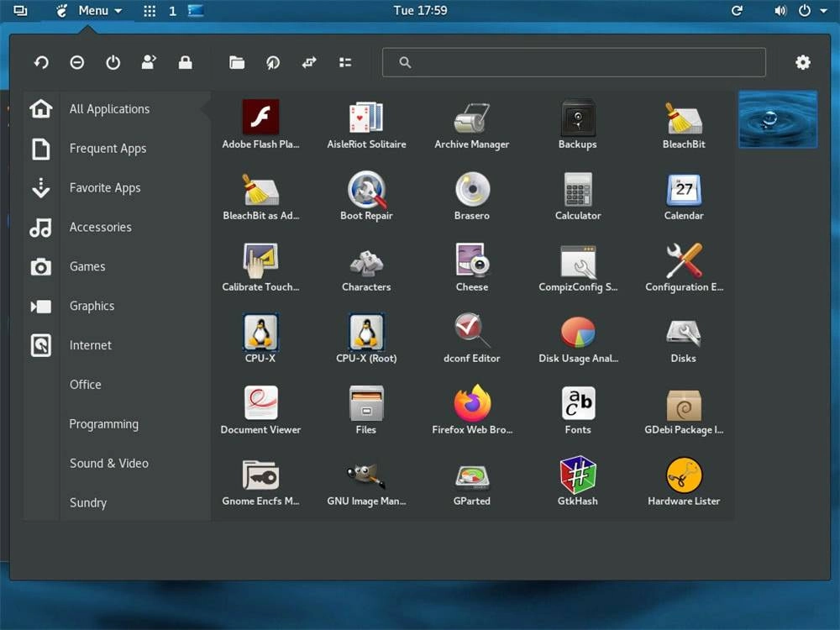
Task: Launch Gnome Encfs Manager
Action: tap(260, 481)
